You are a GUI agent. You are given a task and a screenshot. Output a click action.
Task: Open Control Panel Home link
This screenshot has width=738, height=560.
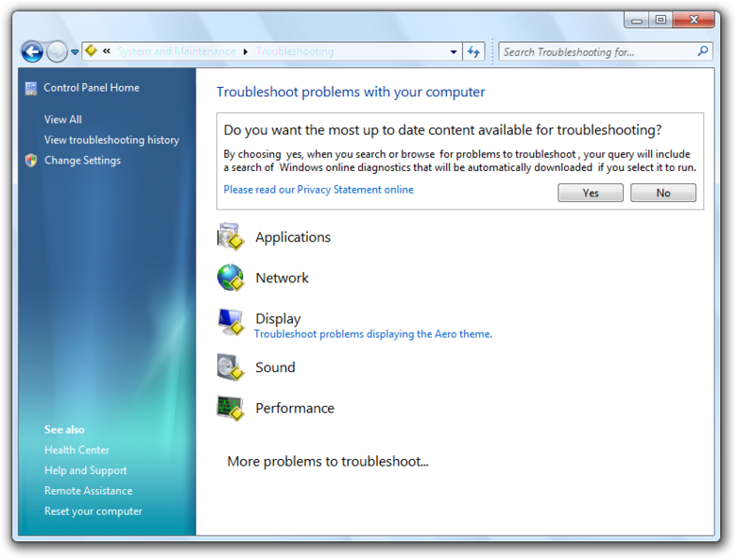[92, 88]
